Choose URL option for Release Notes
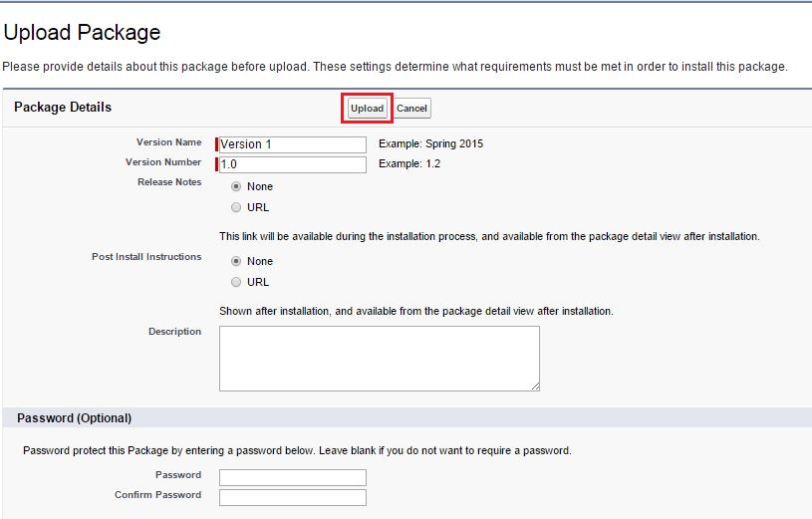The height and width of the screenshot is (519, 812). [x=236, y=207]
